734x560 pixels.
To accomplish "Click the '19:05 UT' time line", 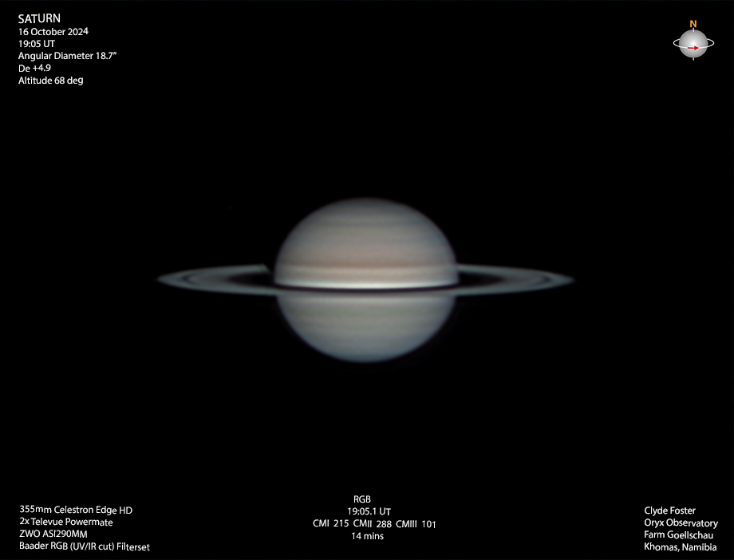I will tap(37, 44).
